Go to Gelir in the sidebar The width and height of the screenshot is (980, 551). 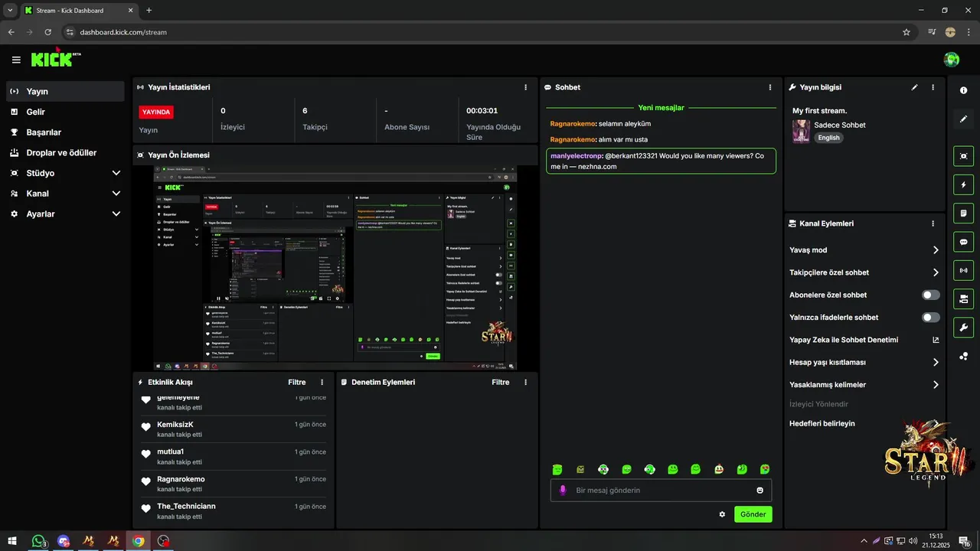coord(65,112)
